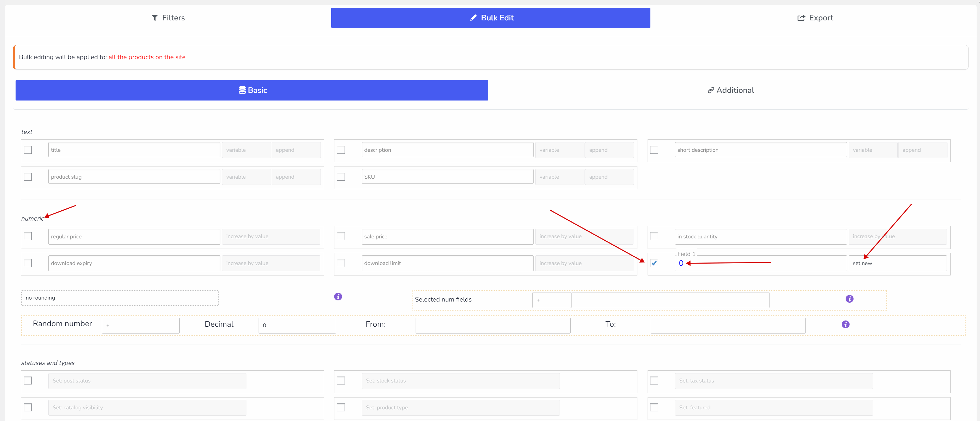Viewport: 980px width, 421px height.
Task: Enable the Set: tax status checkbox
Action: (x=654, y=381)
